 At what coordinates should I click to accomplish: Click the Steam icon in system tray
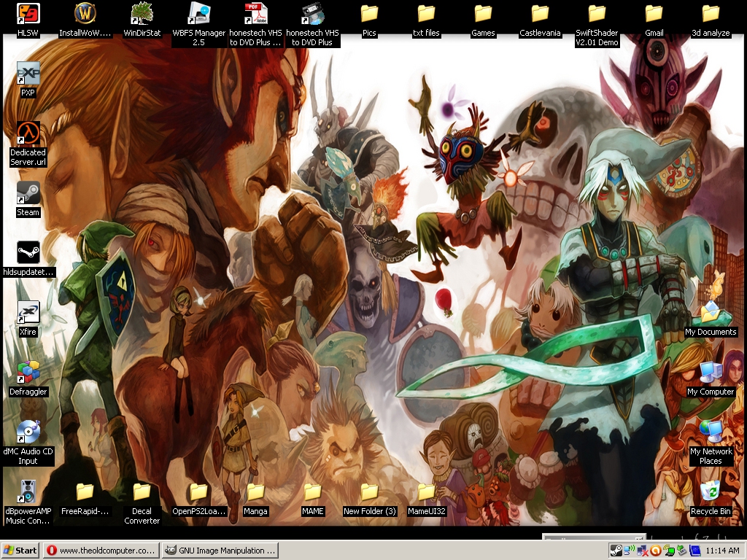pyautogui.click(x=616, y=551)
